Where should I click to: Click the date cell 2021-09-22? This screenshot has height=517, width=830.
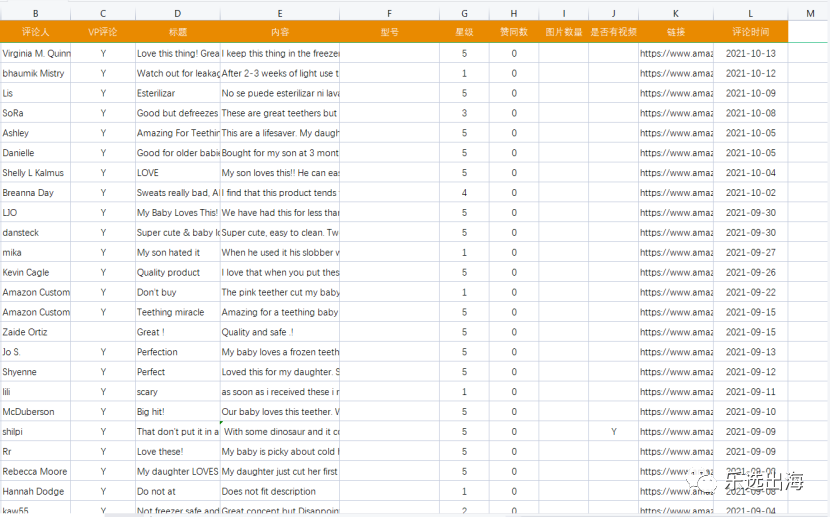tap(750, 292)
